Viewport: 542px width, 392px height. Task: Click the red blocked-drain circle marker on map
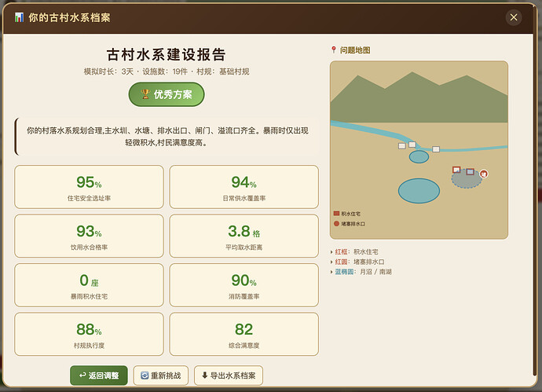[x=484, y=174]
